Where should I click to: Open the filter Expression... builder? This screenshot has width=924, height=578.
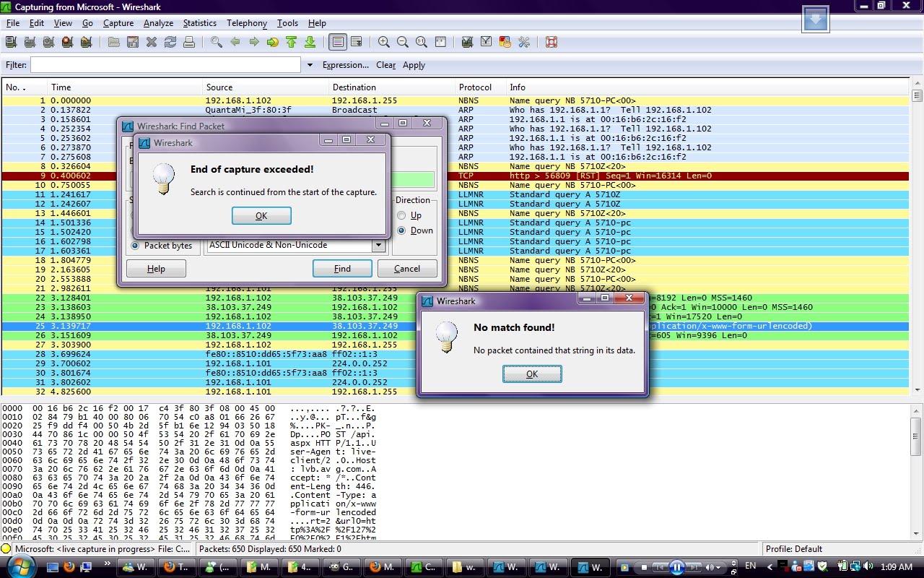(x=345, y=65)
